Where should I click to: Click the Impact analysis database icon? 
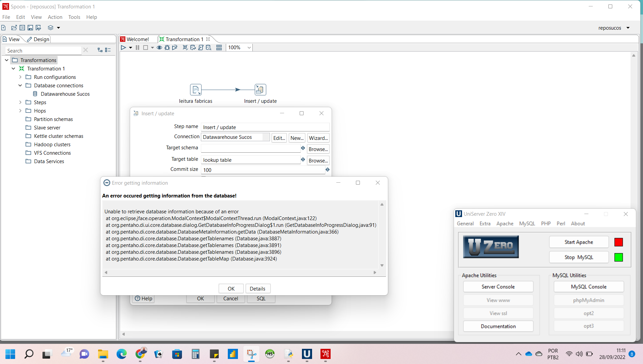pyautogui.click(x=193, y=48)
